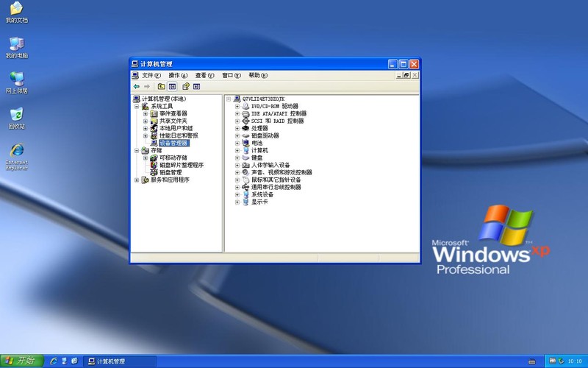The image size is (588, 368).
Task: Expand the IDE ATA/ATAPI 控制器 node
Action: [237, 114]
